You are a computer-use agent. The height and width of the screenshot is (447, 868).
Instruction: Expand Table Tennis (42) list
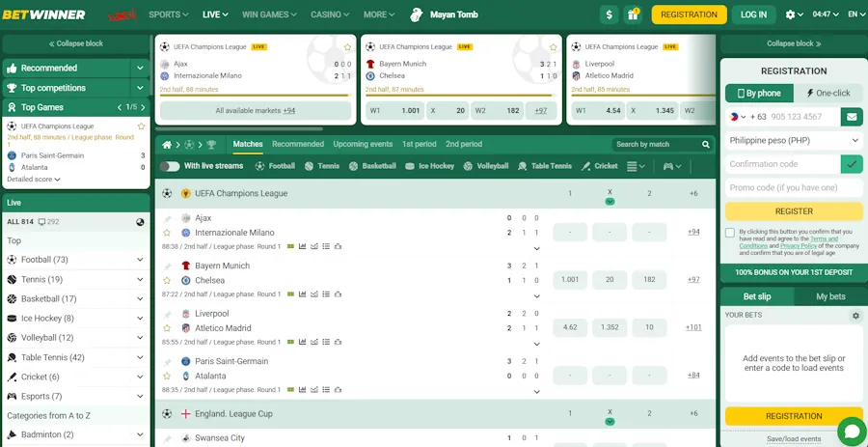[x=140, y=358]
